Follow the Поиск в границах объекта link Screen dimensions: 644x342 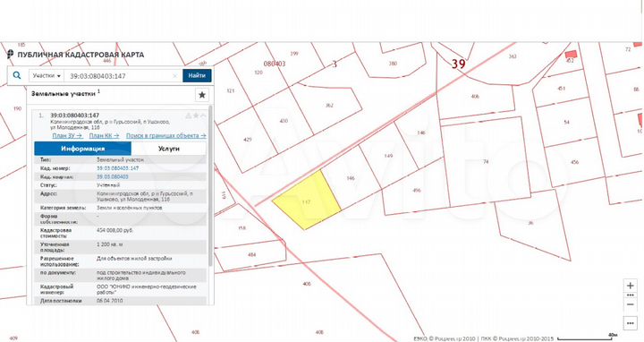pos(166,135)
